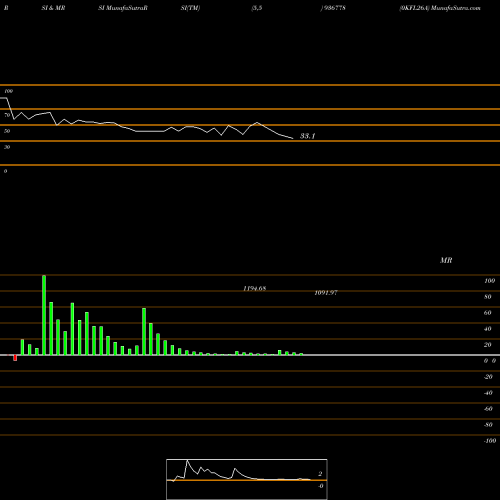Click MR axis label '80'

(488, 297)
